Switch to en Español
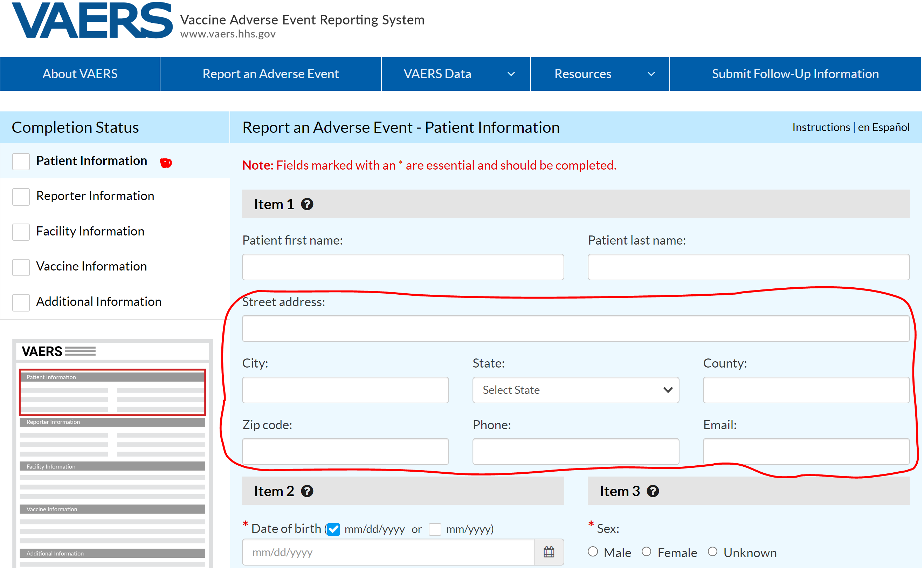The image size is (924, 568). tap(883, 127)
